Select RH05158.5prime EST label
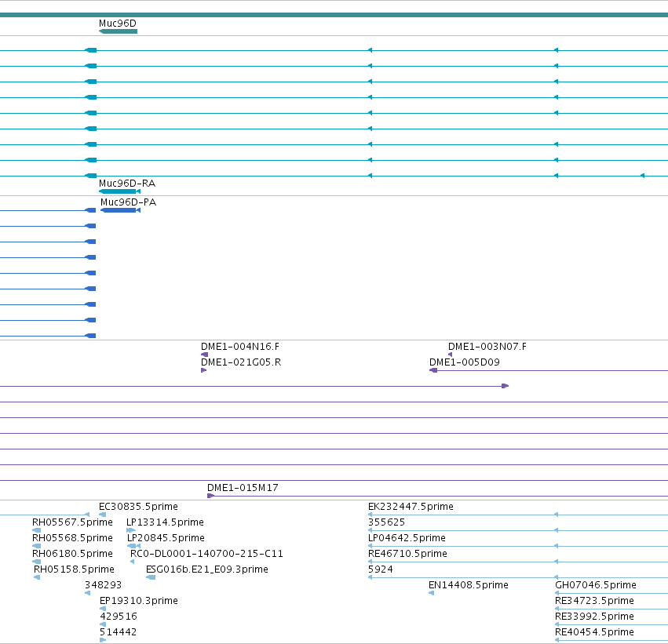668x644 pixels. coord(74,569)
